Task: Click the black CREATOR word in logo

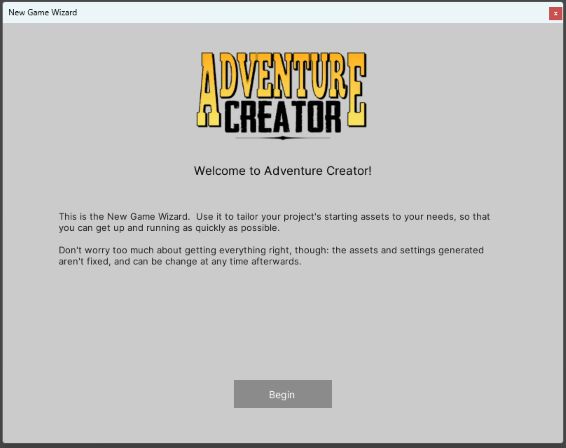Action: click(x=283, y=117)
